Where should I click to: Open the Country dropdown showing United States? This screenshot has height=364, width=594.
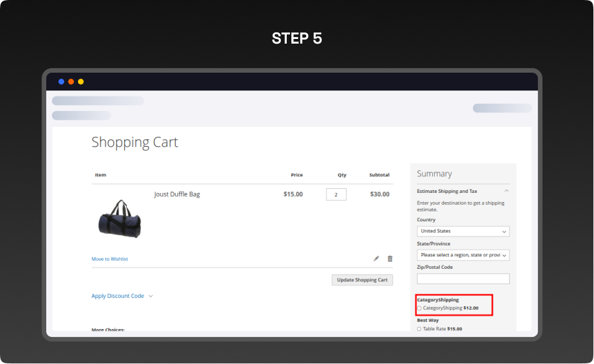pyautogui.click(x=463, y=231)
